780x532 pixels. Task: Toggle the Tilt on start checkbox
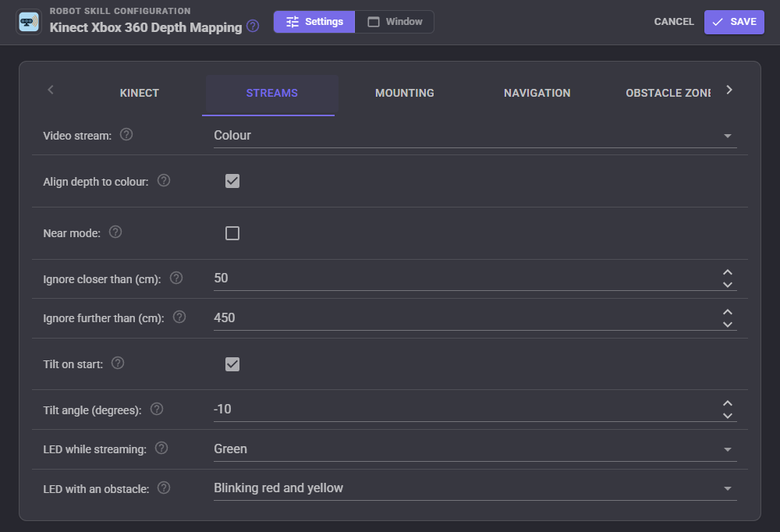pos(232,364)
